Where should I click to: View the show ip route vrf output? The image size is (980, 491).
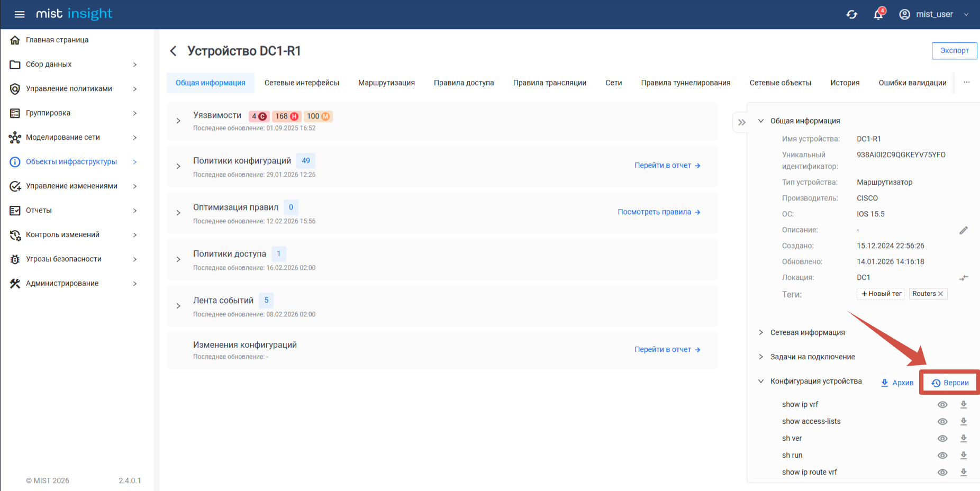click(x=942, y=472)
